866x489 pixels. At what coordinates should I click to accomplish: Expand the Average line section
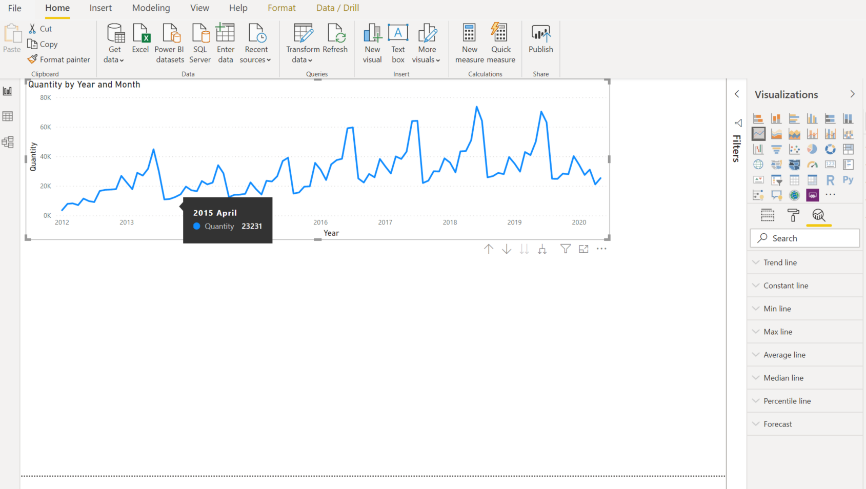click(x=806, y=355)
